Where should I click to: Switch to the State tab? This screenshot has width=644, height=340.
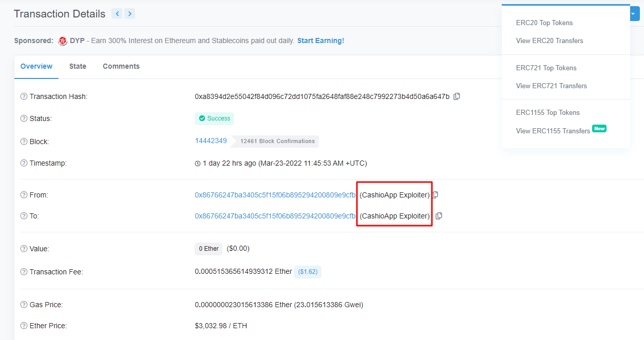[x=78, y=66]
